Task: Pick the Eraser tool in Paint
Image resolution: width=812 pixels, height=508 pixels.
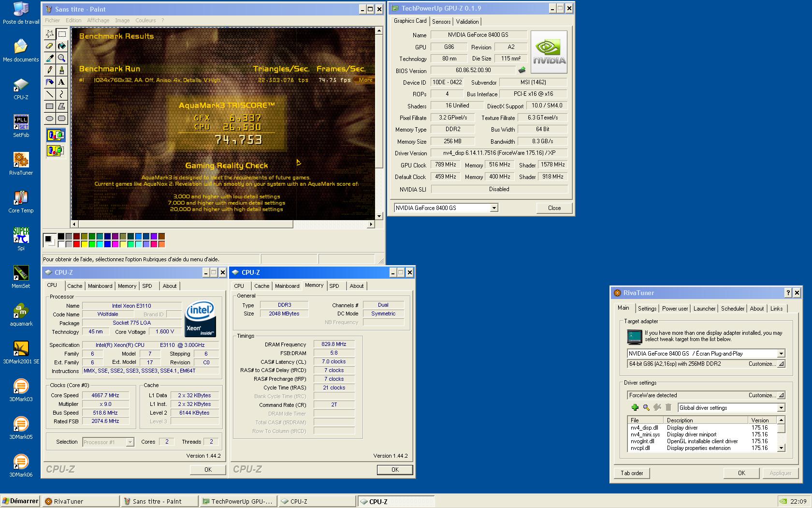Action: pyautogui.click(x=50, y=45)
